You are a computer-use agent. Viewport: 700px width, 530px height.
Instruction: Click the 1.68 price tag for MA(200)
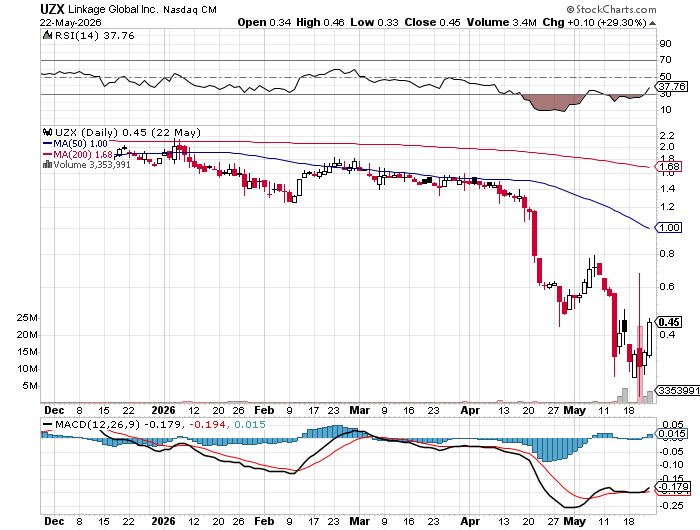point(668,167)
